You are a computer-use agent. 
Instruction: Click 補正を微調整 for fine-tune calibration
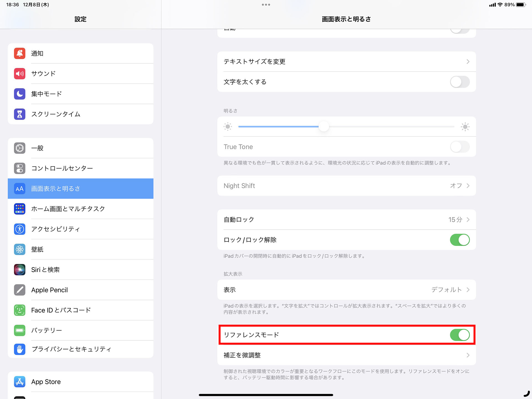tap(346, 355)
